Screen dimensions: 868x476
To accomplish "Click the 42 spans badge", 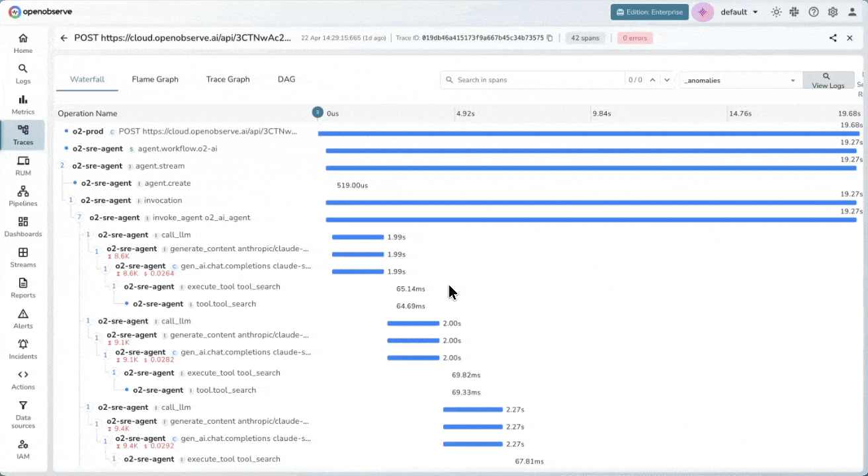I will tap(585, 38).
